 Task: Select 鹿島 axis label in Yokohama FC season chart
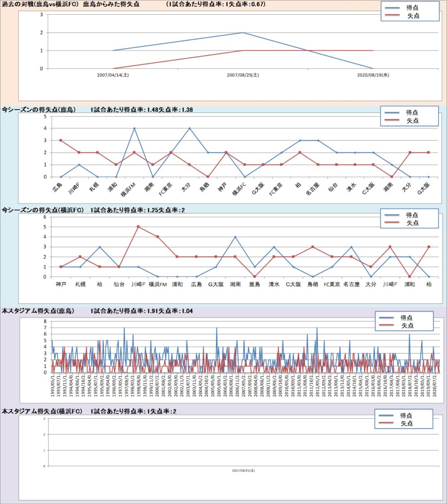(254, 284)
